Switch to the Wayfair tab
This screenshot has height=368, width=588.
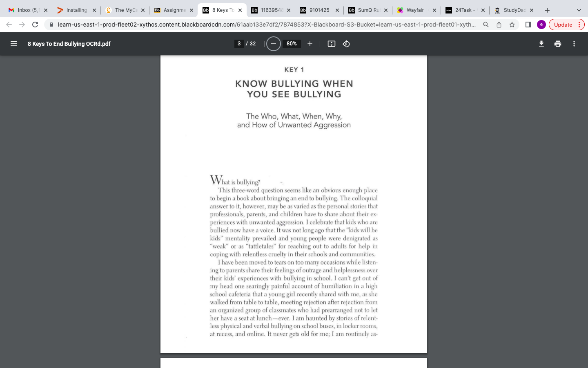pyautogui.click(x=414, y=10)
